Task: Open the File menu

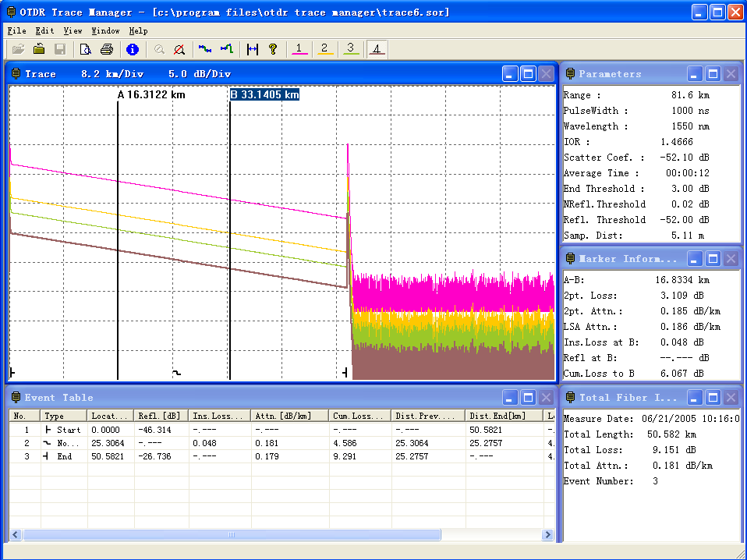Action: click(x=16, y=30)
